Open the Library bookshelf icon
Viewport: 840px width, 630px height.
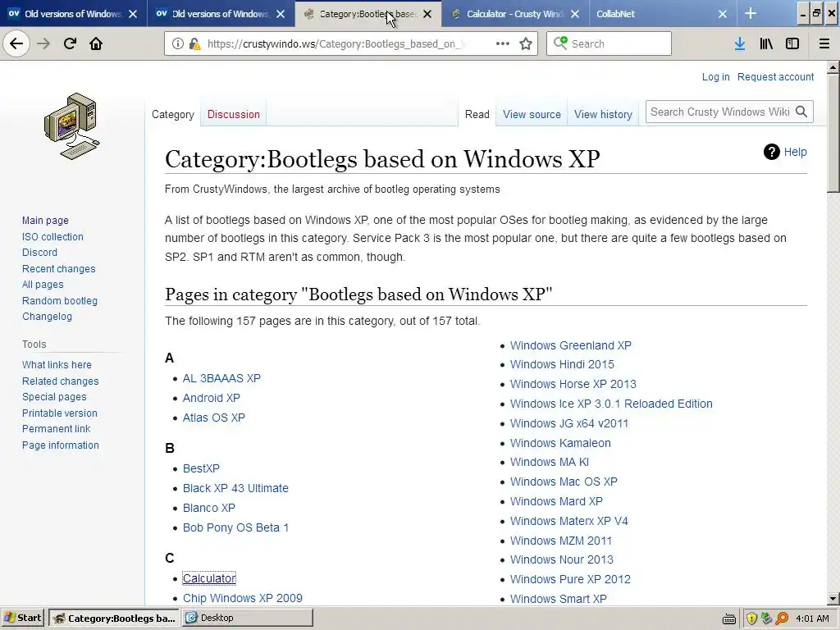[x=766, y=43]
